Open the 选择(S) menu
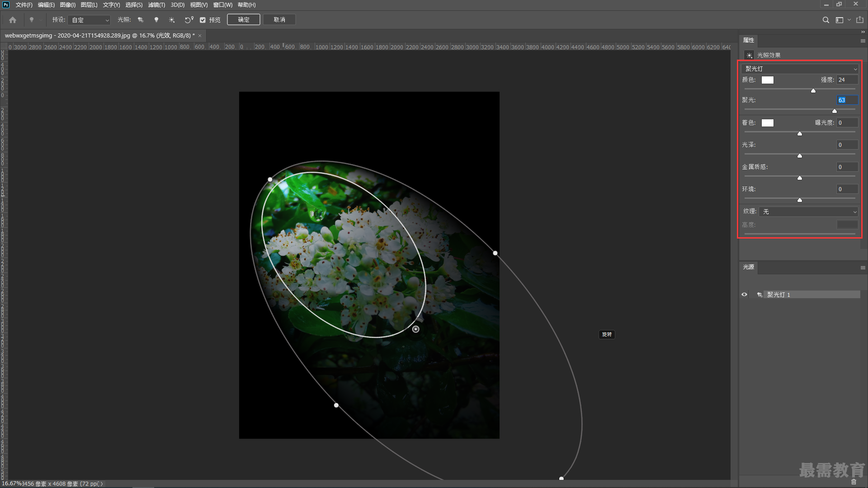 pyautogui.click(x=134, y=5)
